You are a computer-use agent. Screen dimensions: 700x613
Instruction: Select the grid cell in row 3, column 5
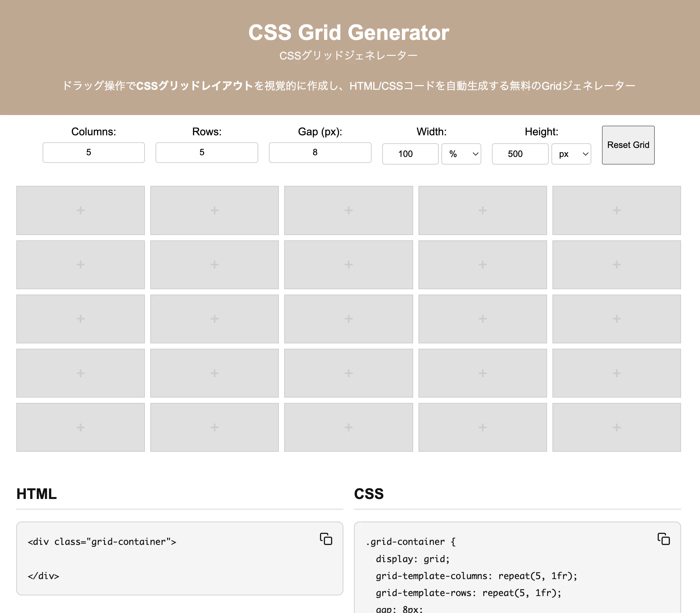coord(617,319)
